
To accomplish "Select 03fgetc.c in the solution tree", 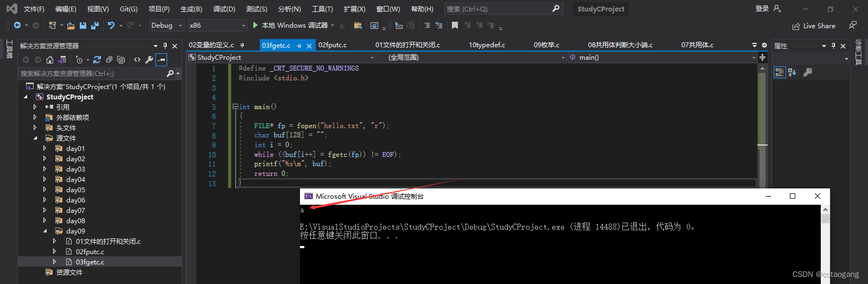I will [x=90, y=262].
